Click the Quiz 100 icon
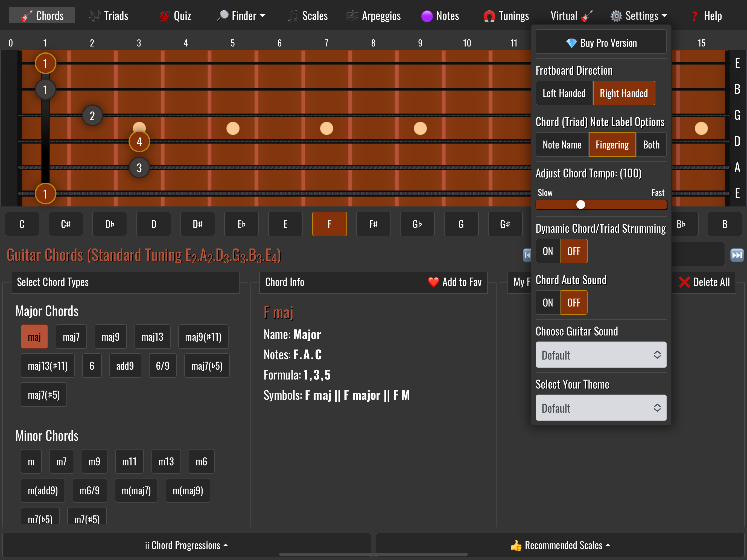 coord(164,16)
